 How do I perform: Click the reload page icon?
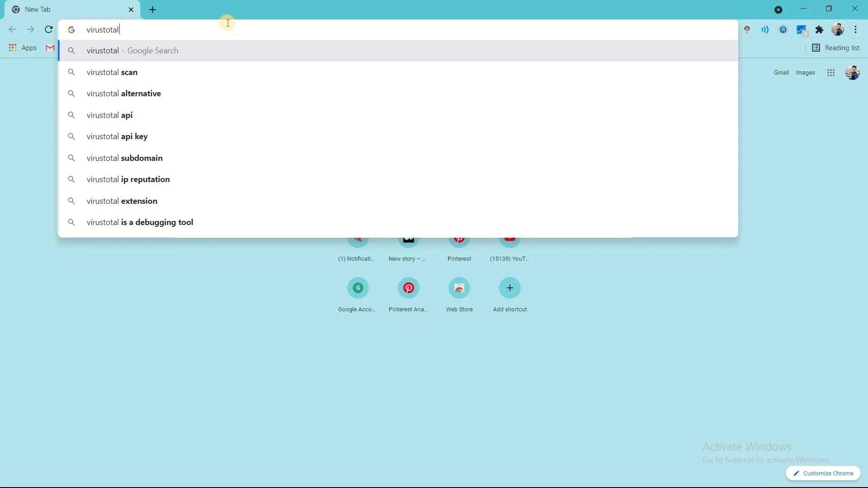[x=49, y=30]
